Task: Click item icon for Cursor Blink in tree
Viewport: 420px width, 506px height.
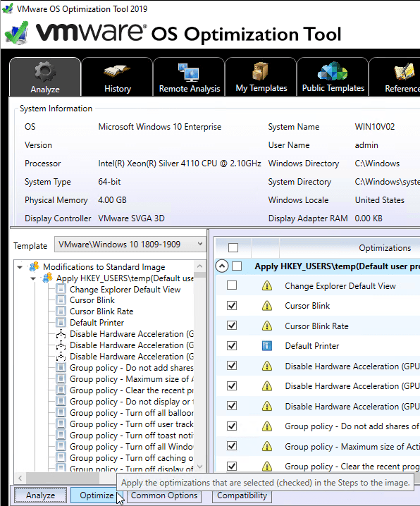Action: pos(61,300)
